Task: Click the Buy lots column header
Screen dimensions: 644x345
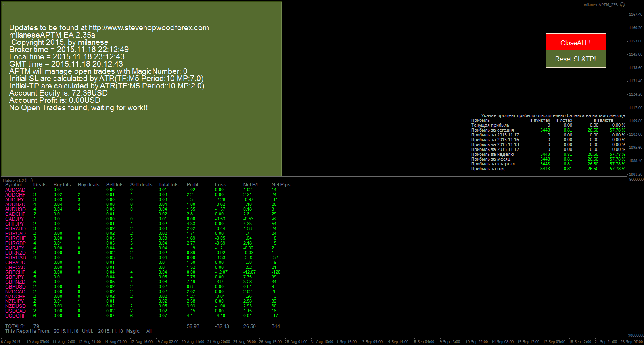Action: coord(62,185)
